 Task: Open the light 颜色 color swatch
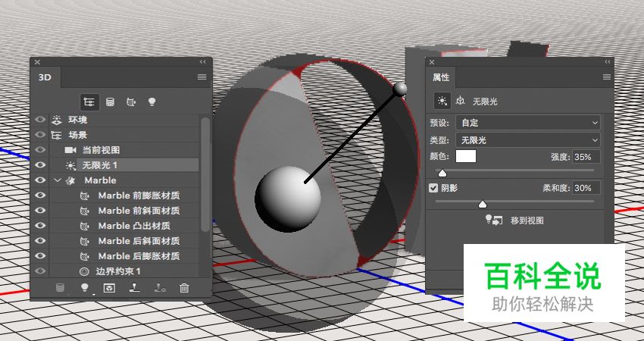click(466, 157)
